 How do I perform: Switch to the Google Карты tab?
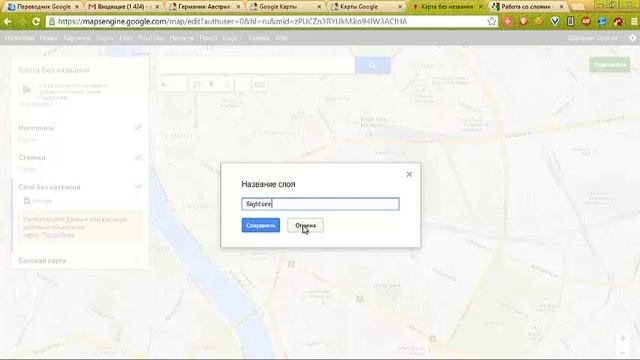click(278, 7)
